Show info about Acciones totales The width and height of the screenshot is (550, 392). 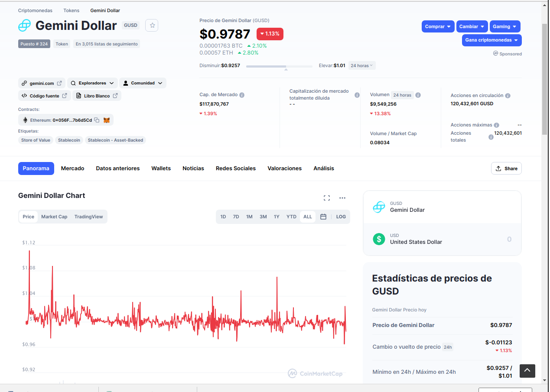point(491,137)
